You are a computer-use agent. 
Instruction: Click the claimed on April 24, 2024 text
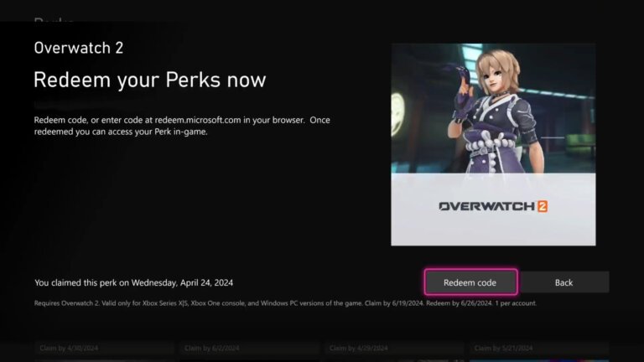[134, 282]
